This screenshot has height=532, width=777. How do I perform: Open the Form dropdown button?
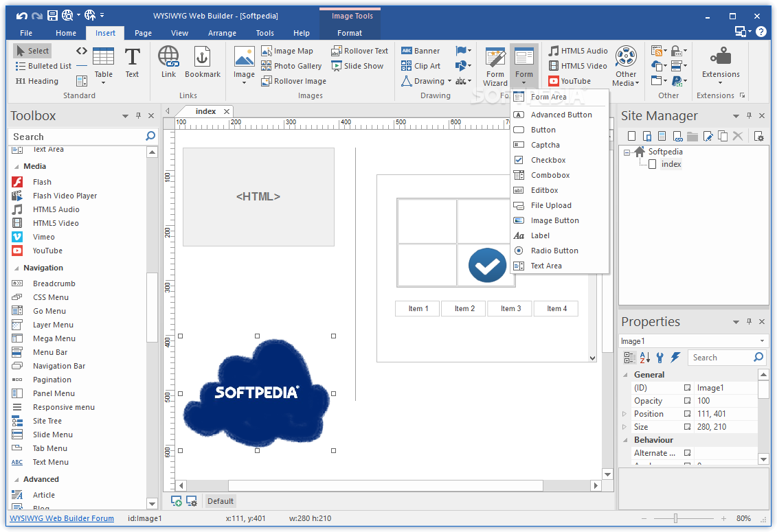[523, 67]
